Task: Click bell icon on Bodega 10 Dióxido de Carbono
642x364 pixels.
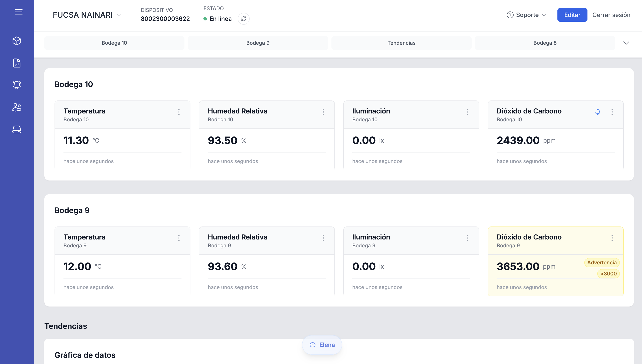Action: [597, 112]
